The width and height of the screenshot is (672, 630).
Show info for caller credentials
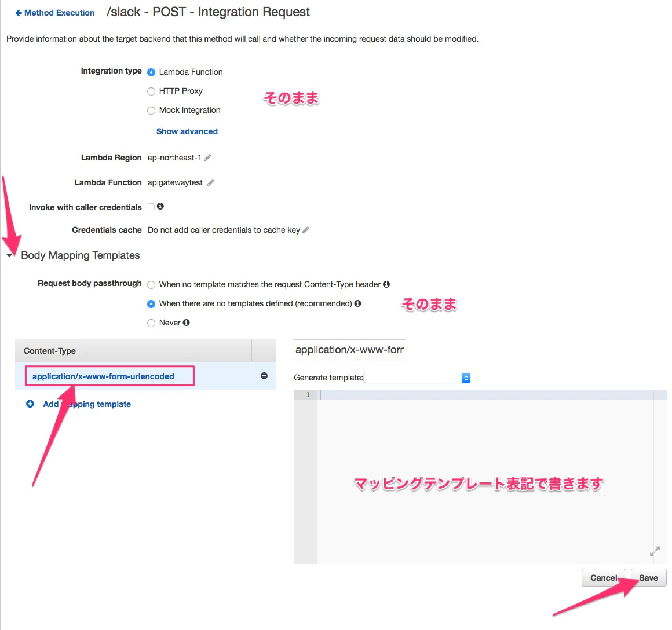tap(160, 207)
